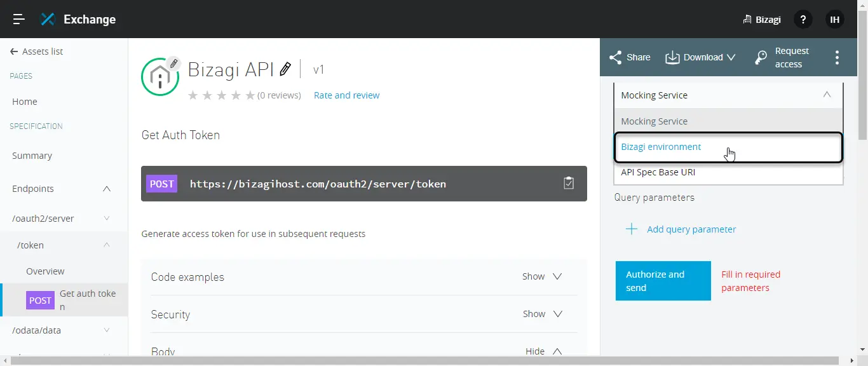Open the Download dropdown arrow

click(x=731, y=57)
